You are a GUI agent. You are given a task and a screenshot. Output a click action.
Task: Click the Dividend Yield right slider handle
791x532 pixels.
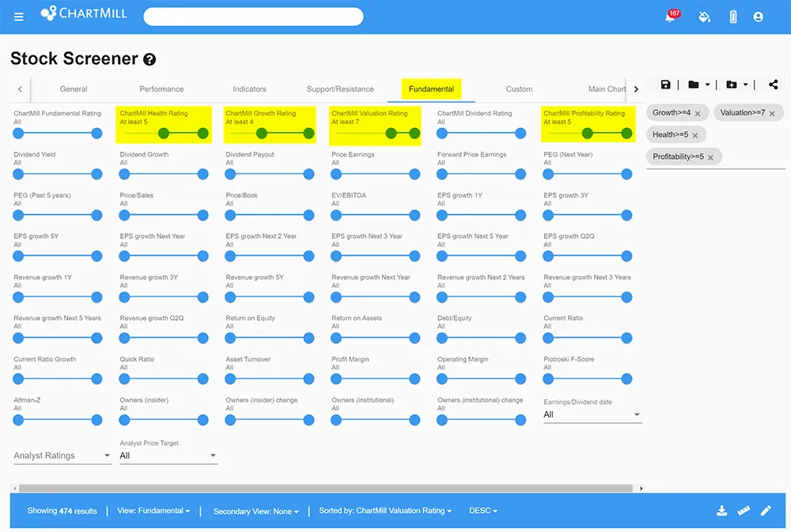coord(97,174)
